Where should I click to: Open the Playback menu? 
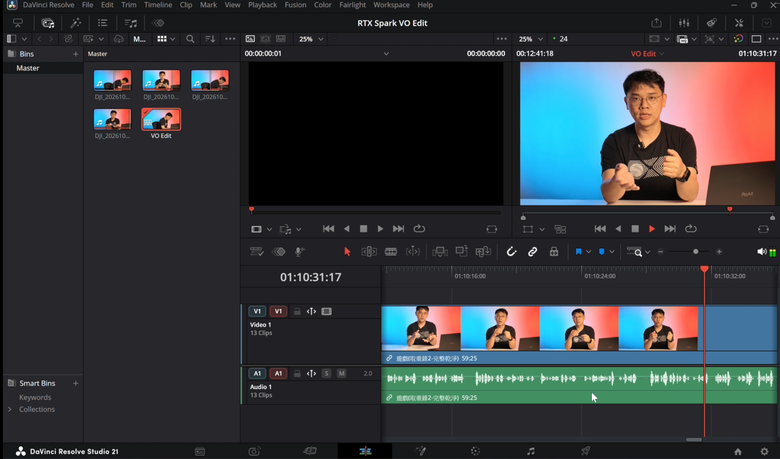[262, 5]
